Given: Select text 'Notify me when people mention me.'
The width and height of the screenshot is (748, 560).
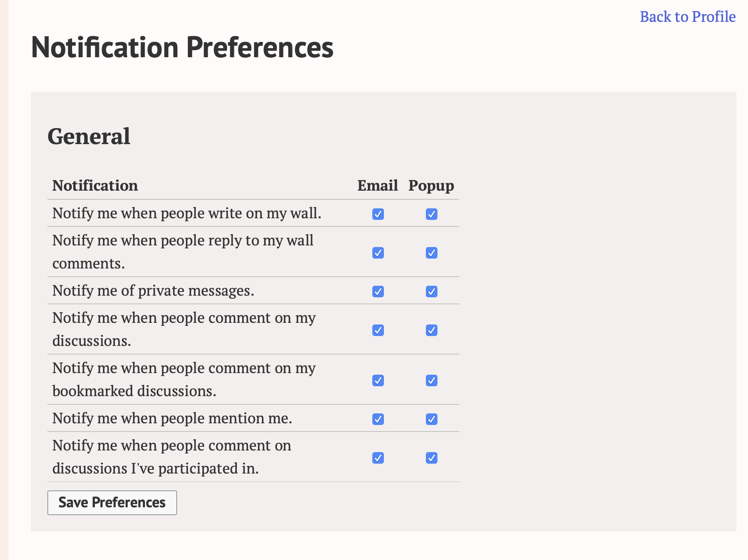Looking at the screenshot, I should tap(172, 418).
